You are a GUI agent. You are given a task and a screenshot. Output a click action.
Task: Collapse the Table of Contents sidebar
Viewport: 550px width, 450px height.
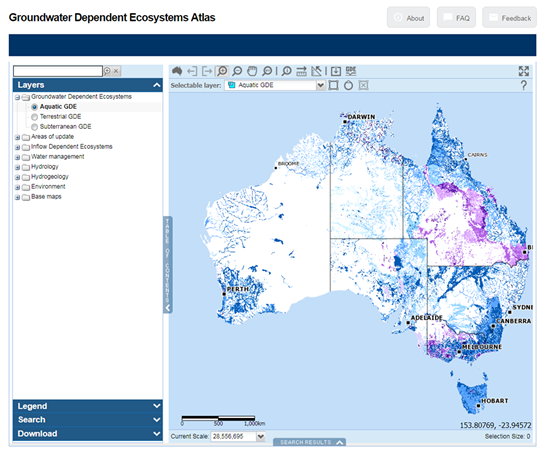click(x=168, y=264)
